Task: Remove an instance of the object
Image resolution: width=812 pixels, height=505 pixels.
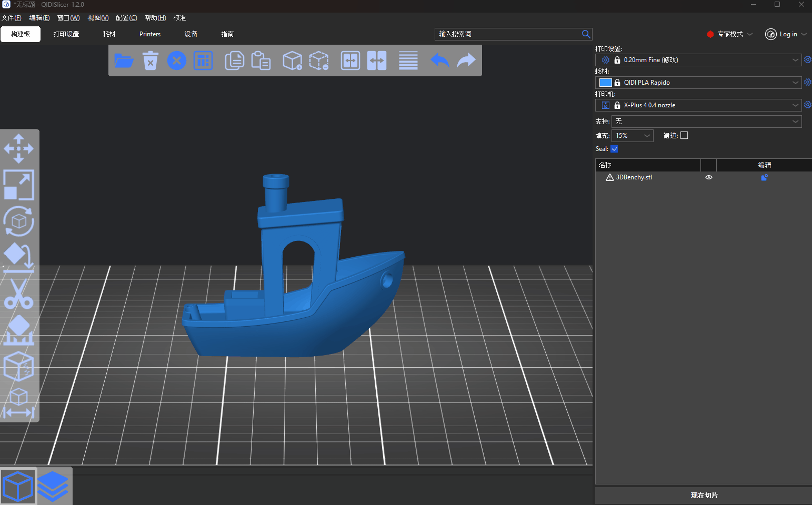Action: (319, 60)
